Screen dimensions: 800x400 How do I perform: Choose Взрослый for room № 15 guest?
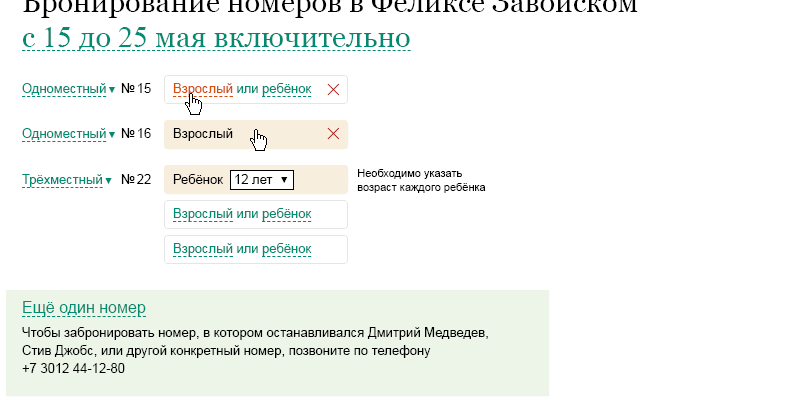tap(203, 89)
